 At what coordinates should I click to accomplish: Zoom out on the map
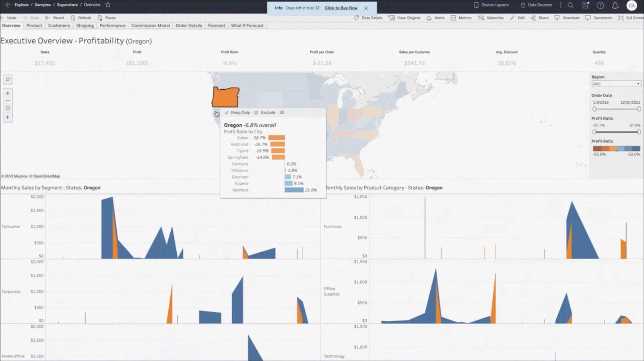[x=8, y=101]
